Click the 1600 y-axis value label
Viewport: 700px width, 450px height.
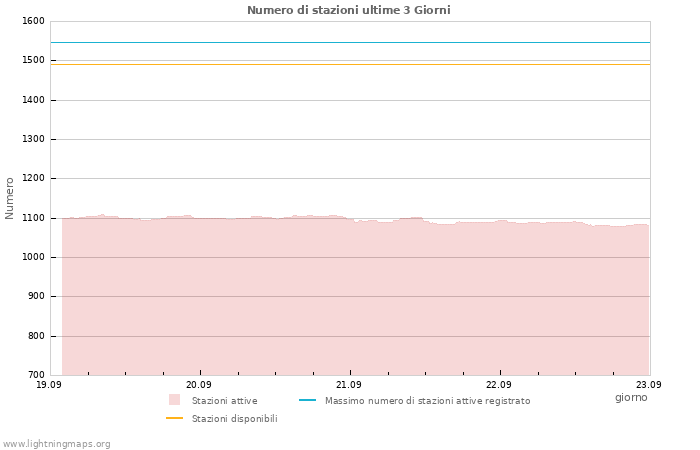point(33,21)
